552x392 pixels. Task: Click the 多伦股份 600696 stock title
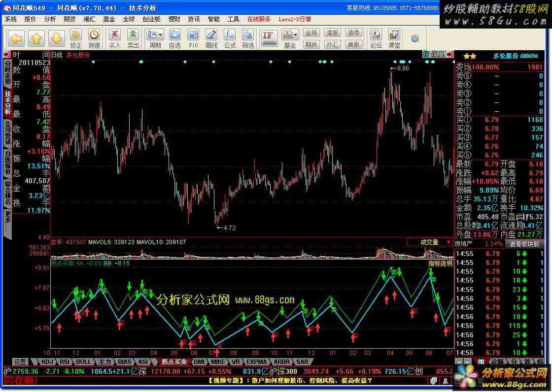515,56
